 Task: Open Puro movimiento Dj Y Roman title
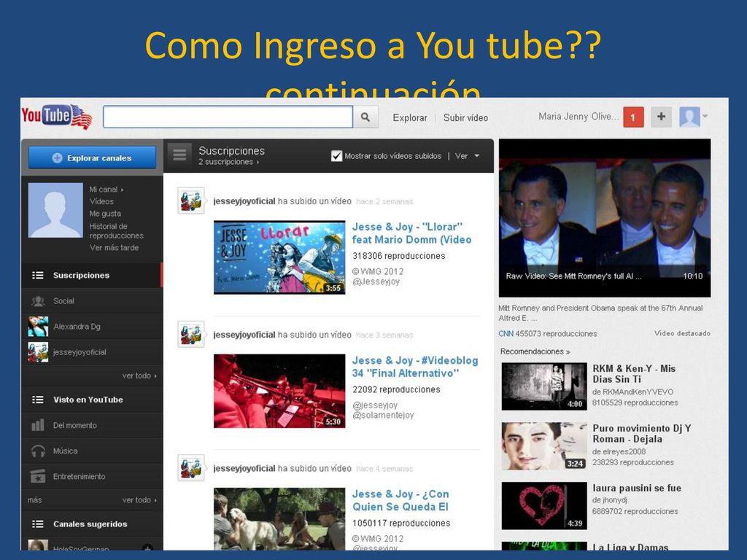tap(642, 433)
